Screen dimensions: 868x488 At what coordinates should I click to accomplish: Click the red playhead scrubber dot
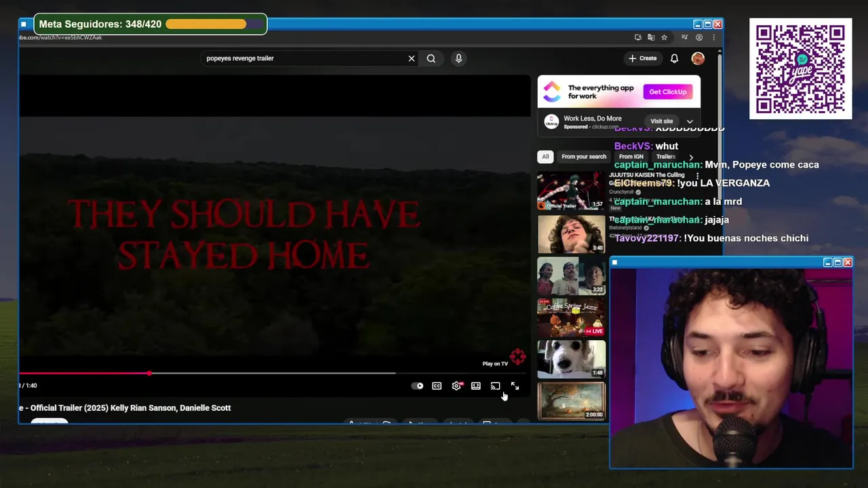[x=149, y=373]
